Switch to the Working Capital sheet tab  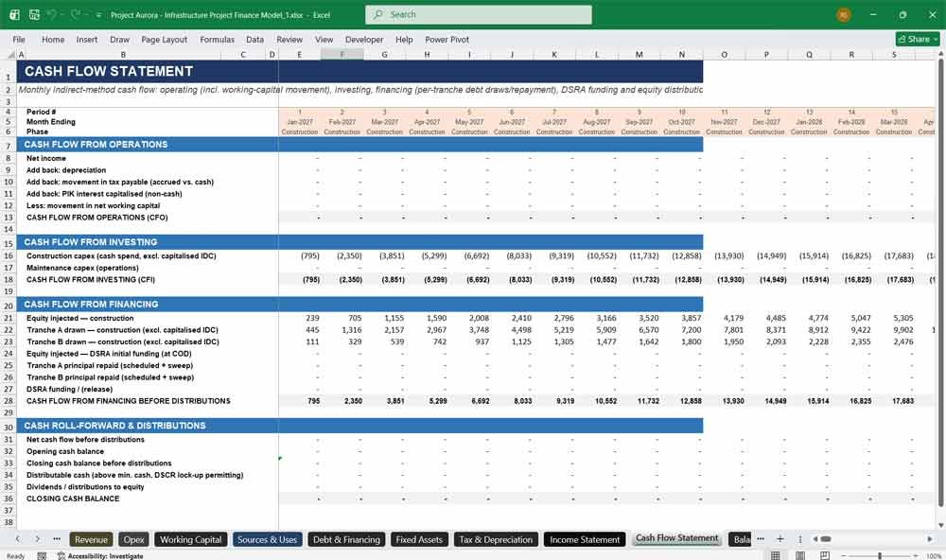(191, 539)
